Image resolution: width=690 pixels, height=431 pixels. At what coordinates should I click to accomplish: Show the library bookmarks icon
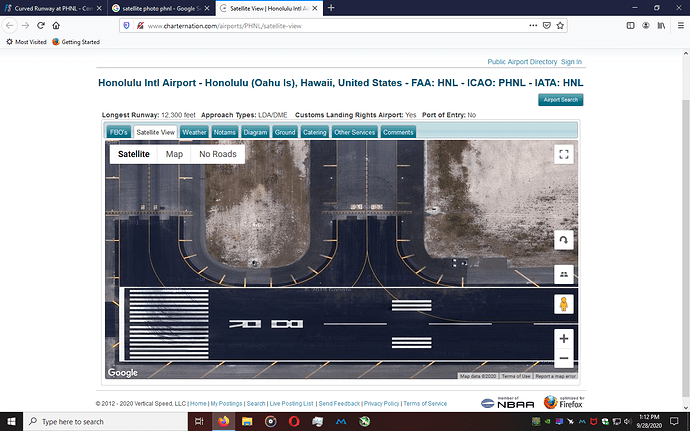coord(661,26)
